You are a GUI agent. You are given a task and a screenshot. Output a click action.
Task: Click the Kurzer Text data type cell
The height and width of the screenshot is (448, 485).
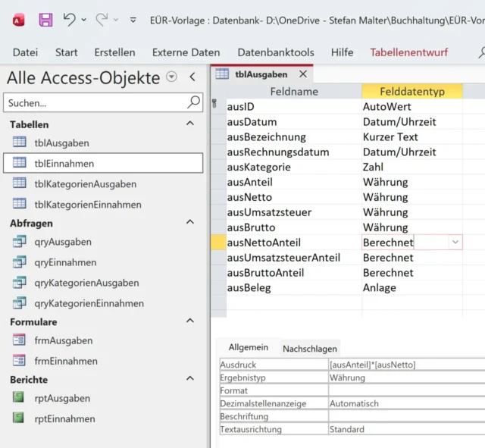[412, 136]
